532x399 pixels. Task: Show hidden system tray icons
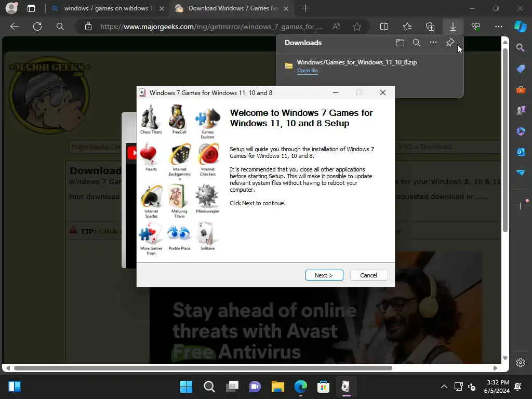pos(444,387)
